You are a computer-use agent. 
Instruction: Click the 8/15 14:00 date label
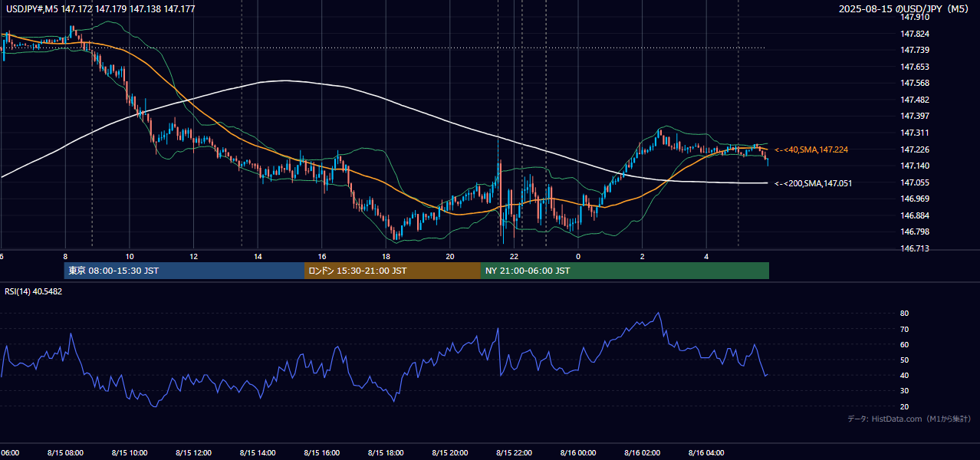coord(258,452)
